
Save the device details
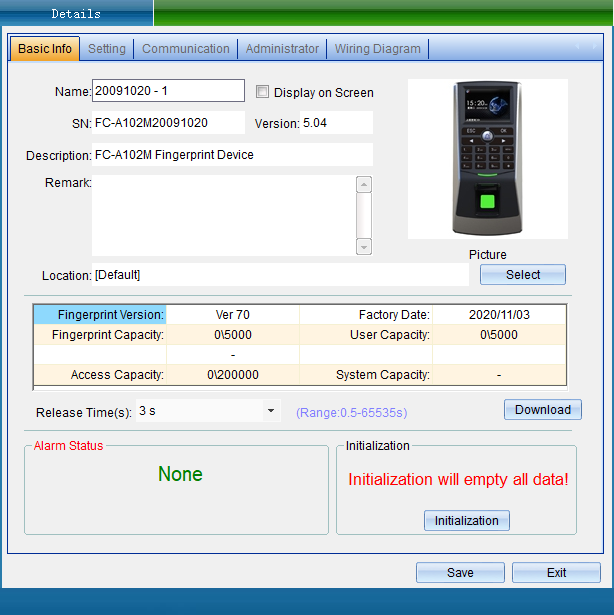tap(460, 573)
